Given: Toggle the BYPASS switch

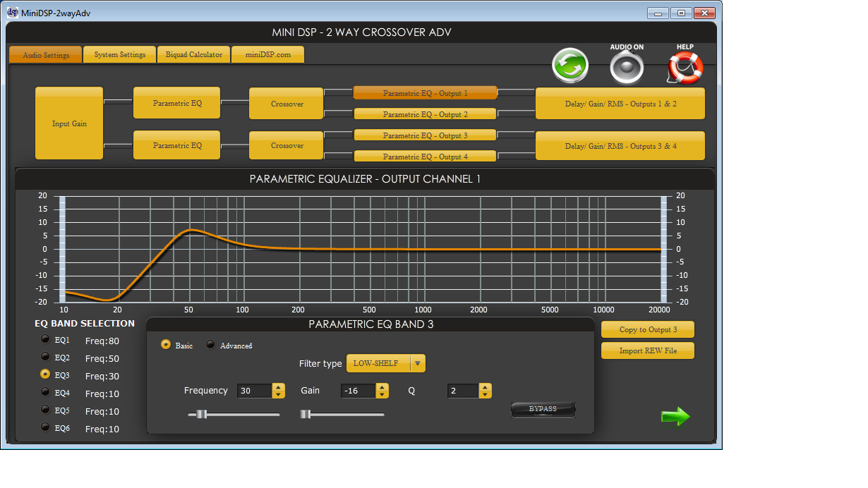Looking at the screenshot, I should pyautogui.click(x=543, y=410).
